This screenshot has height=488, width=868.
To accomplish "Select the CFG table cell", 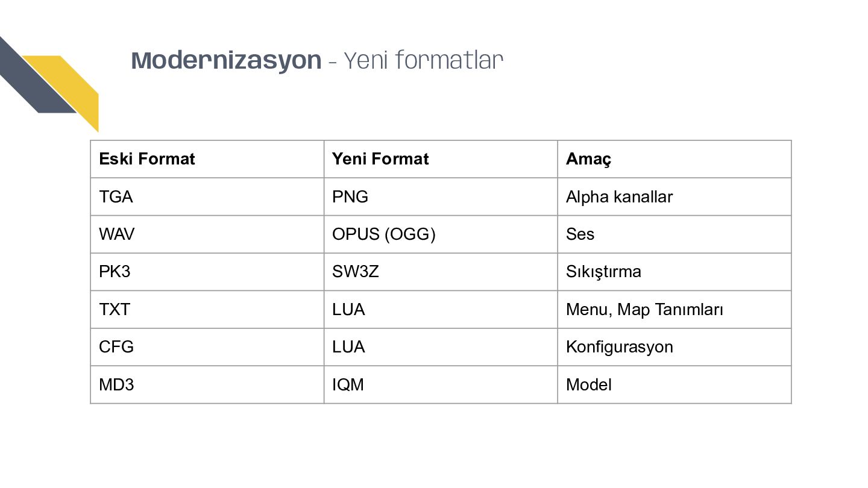I will [x=207, y=347].
